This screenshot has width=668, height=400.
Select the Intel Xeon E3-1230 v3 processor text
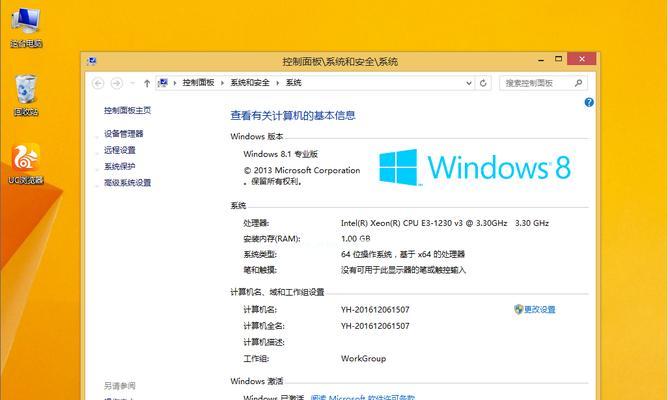(445, 223)
